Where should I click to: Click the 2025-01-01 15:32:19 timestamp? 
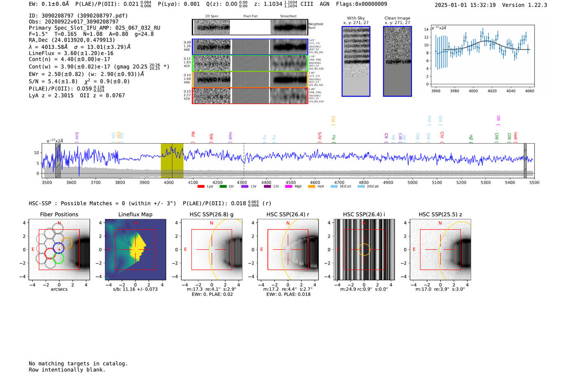pos(465,5)
